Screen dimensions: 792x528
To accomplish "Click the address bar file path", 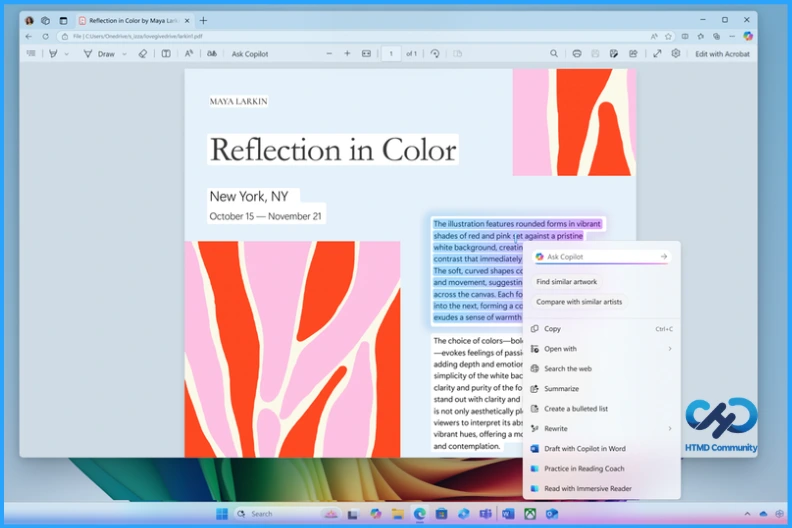I will (137, 36).
